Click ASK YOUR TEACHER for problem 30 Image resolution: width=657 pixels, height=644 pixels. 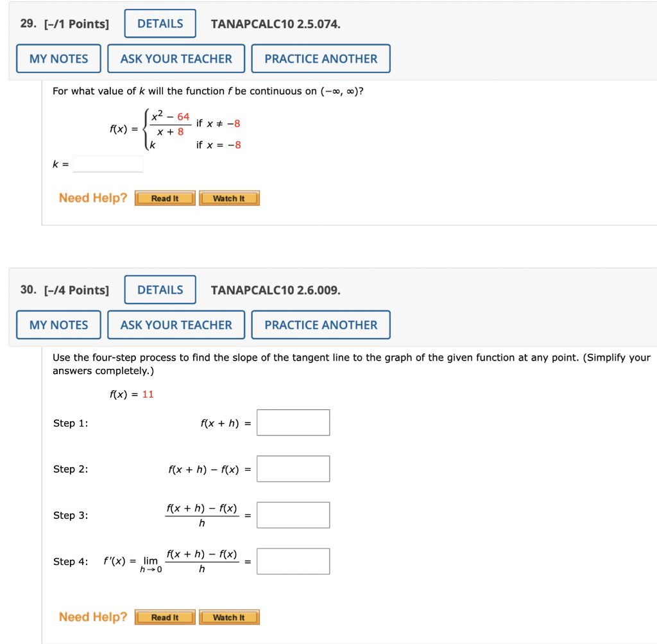tap(176, 325)
